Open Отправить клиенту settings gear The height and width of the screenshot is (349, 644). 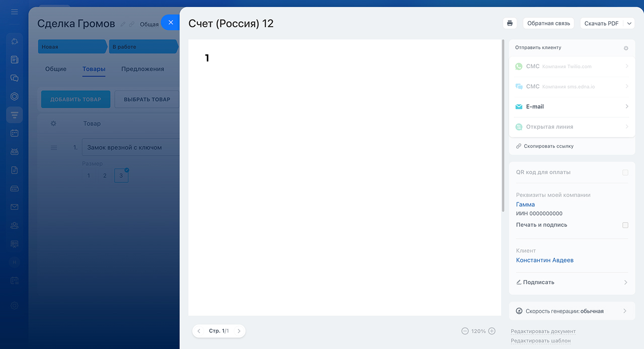(x=626, y=48)
